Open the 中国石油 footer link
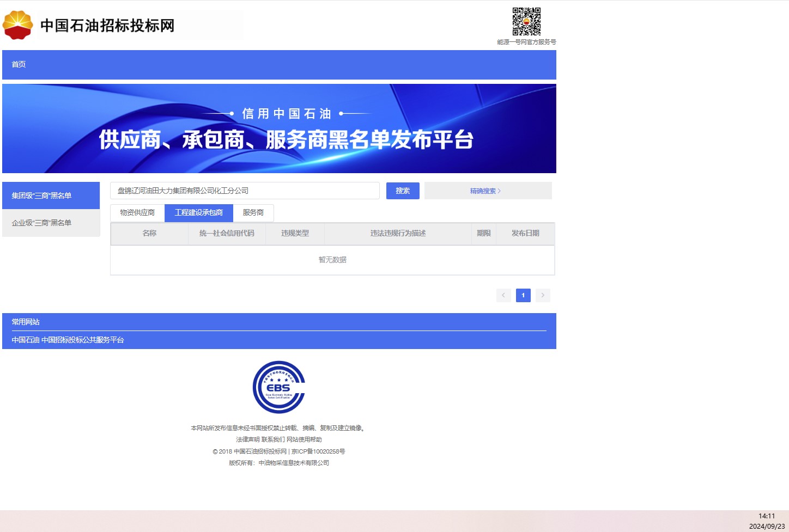Screen dimensions: 789x532 (x=26, y=340)
